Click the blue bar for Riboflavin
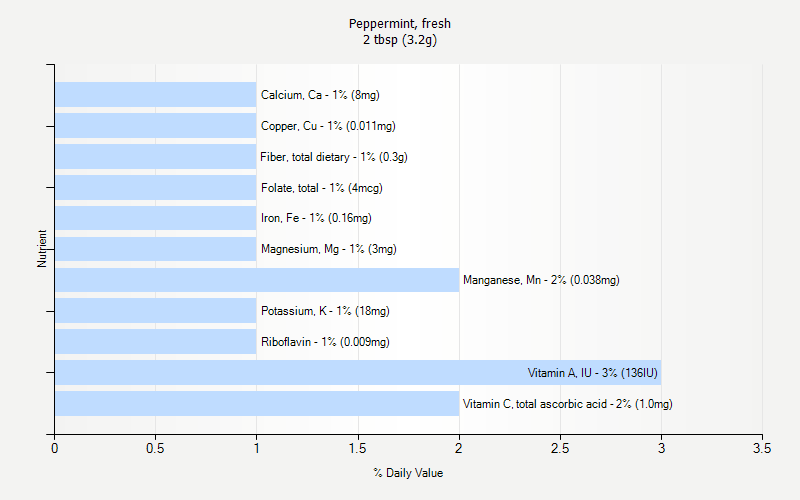 point(156,341)
